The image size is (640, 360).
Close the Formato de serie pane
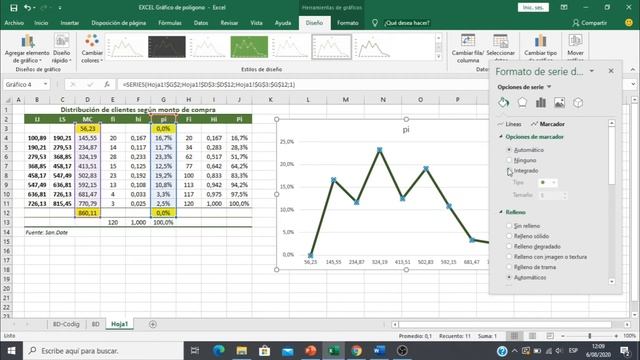coord(611,71)
